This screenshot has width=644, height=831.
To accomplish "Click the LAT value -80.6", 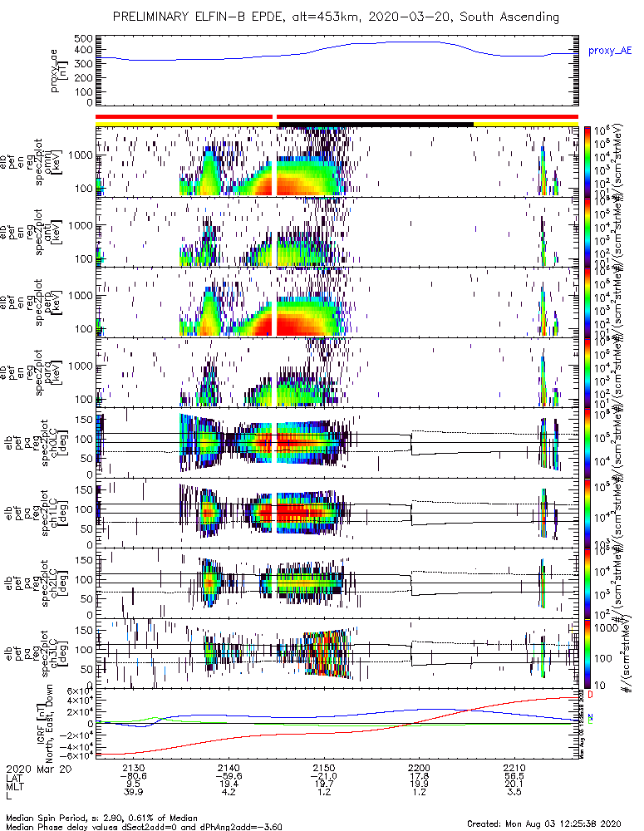I will click(x=134, y=776).
